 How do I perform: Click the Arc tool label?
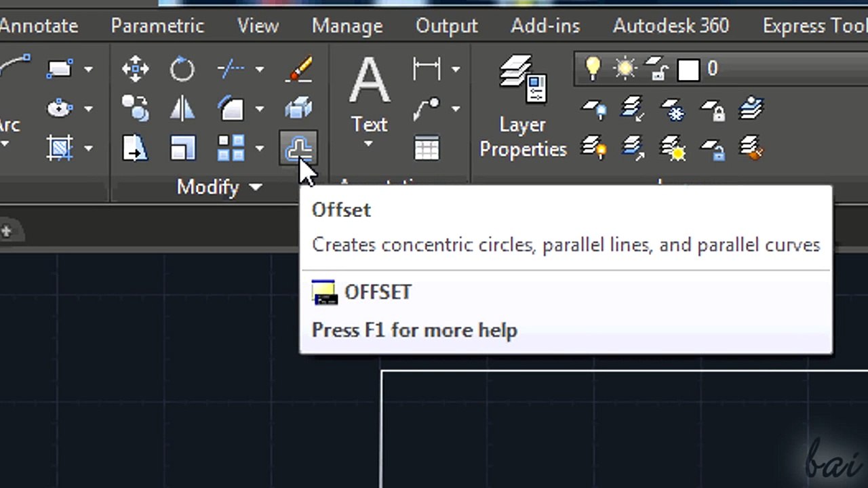[9, 125]
